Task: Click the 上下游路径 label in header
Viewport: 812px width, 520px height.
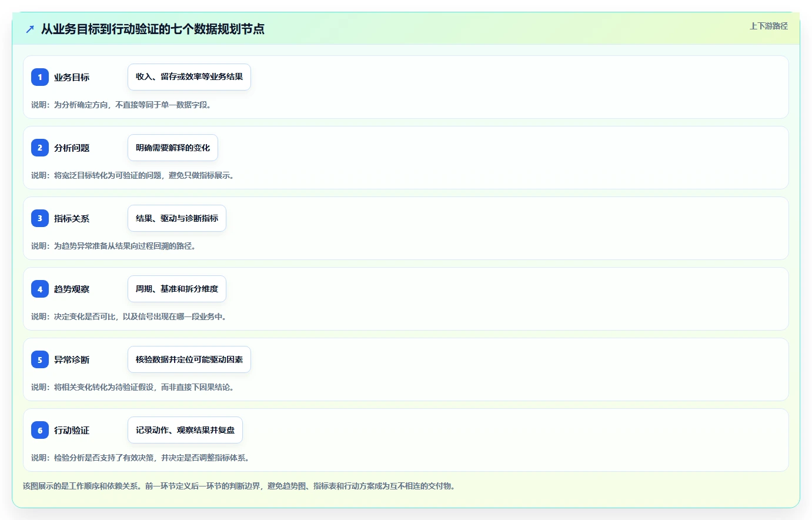Action: [768, 26]
